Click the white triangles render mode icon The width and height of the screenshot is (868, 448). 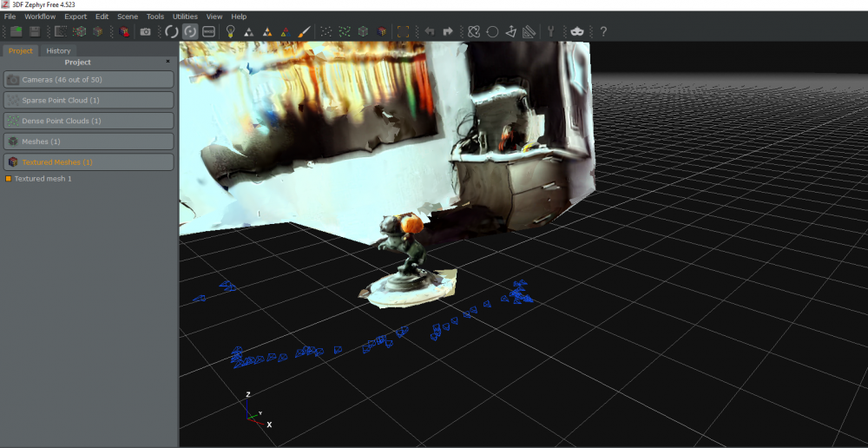[249, 32]
